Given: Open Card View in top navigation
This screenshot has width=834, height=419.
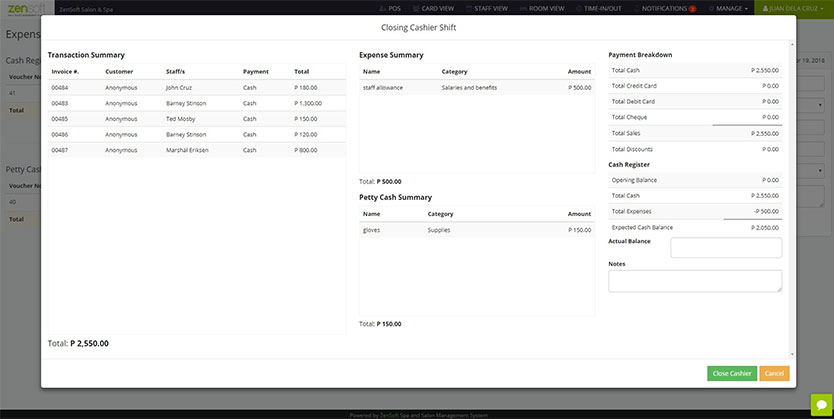Looking at the screenshot, I should (x=432, y=9).
